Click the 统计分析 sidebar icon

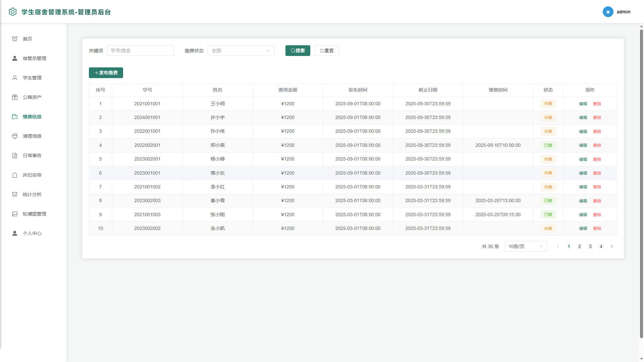click(15, 194)
